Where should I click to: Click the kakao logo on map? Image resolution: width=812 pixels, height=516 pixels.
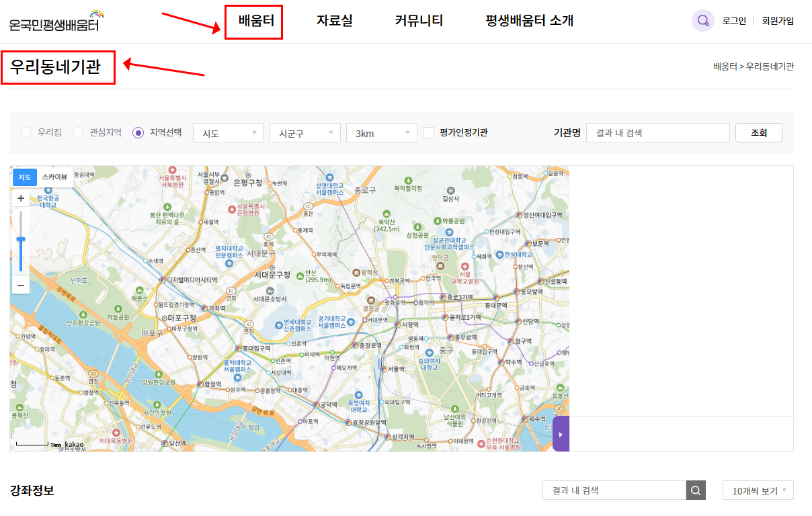[x=75, y=444]
